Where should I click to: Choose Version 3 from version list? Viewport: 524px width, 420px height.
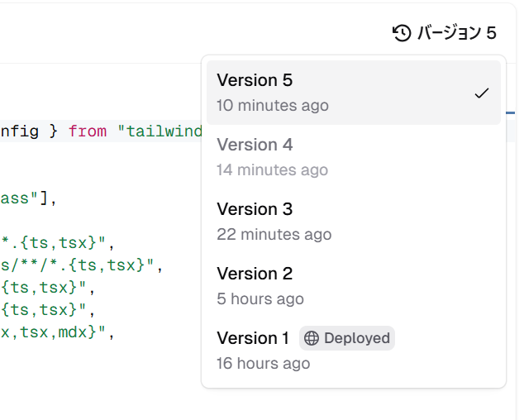[x=354, y=222]
